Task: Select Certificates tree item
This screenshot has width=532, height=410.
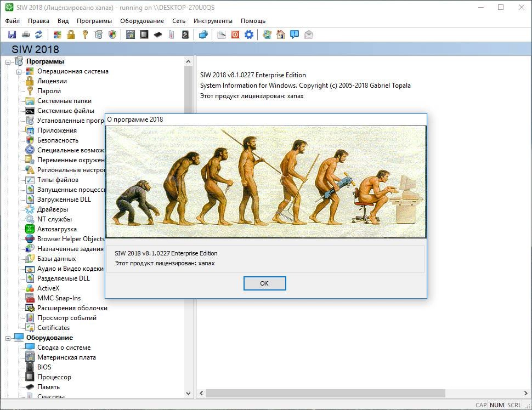Action: click(x=54, y=328)
